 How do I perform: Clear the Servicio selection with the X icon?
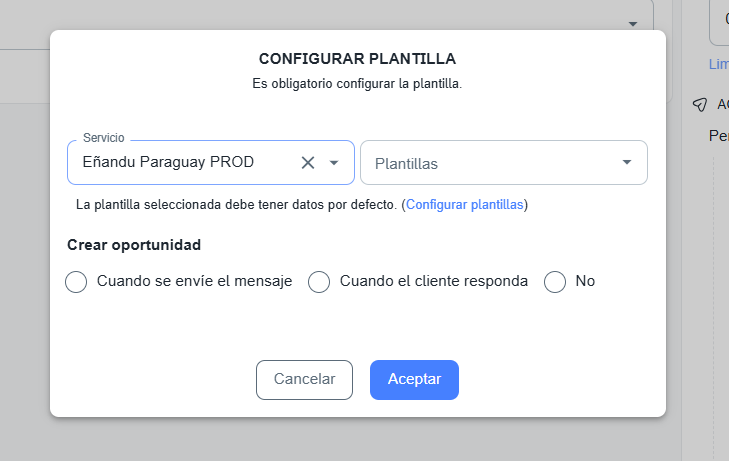308,163
